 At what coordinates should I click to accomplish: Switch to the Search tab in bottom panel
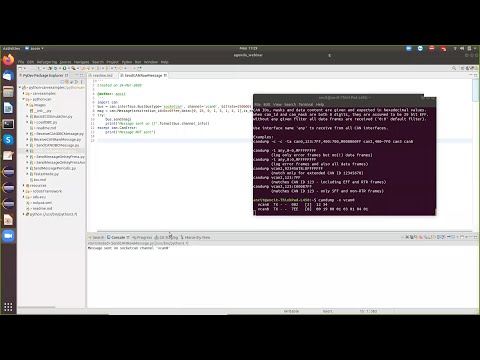coord(96,237)
